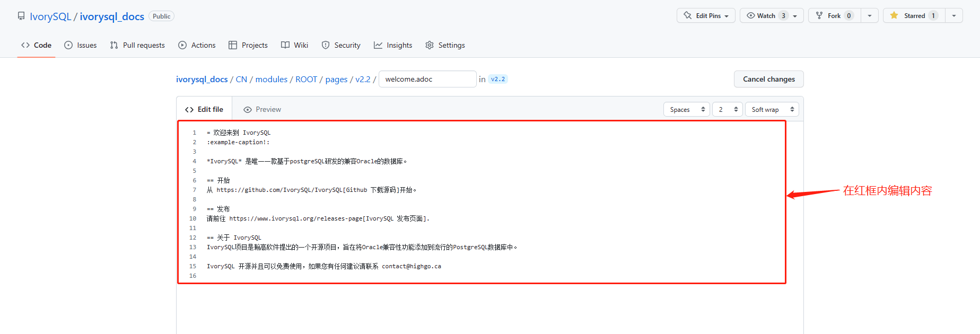The height and width of the screenshot is (334, 980).
Task: Navigate to the modules breadcrumb link
Action: coord(271,79)
